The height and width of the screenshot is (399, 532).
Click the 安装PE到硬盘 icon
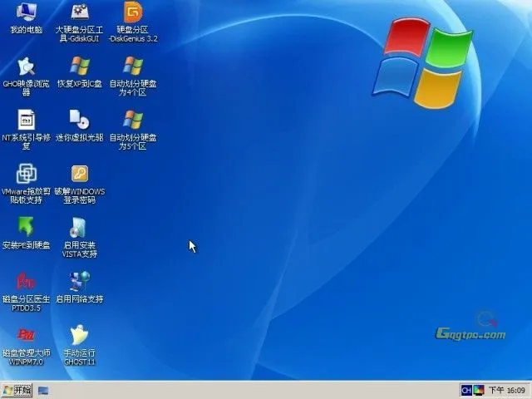click(x=27, y=227)
